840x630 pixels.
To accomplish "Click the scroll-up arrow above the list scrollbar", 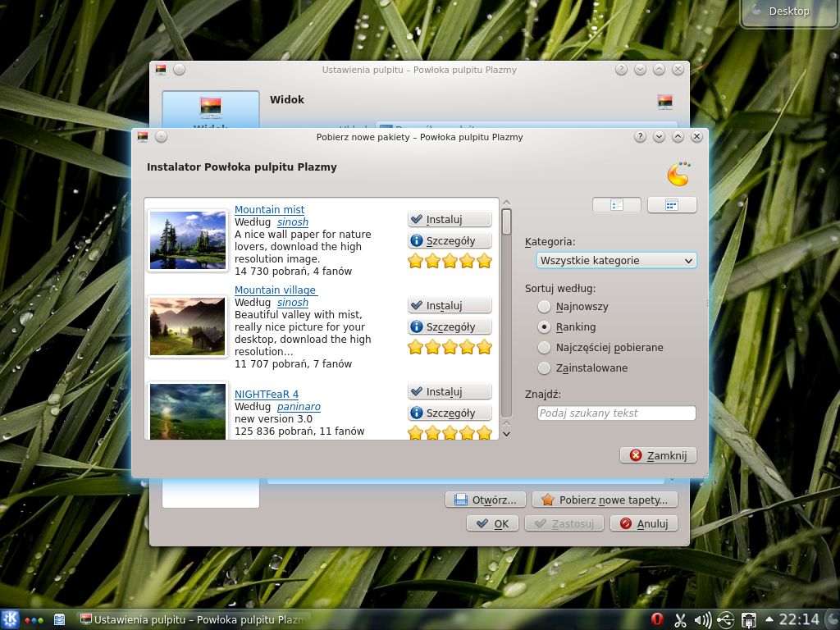I will point(506,203).
